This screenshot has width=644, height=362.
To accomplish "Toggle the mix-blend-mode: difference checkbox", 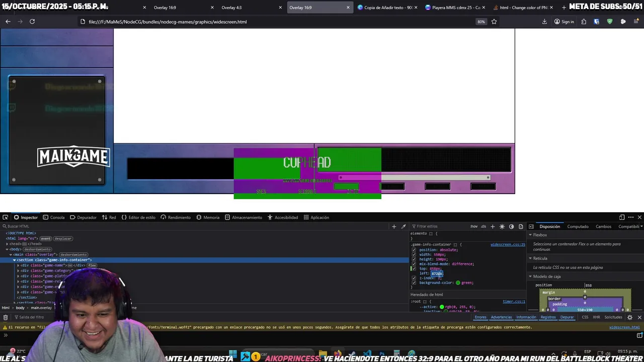I will [414, 264].
